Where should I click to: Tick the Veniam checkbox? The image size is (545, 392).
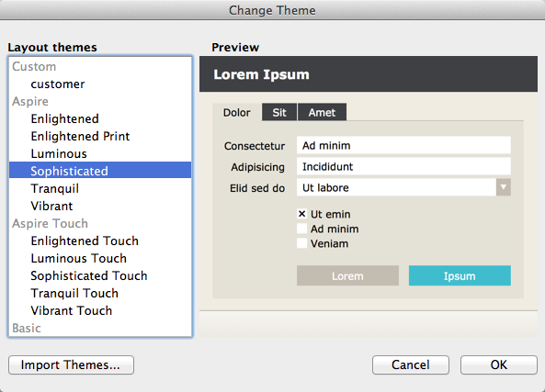pos(301,243)
